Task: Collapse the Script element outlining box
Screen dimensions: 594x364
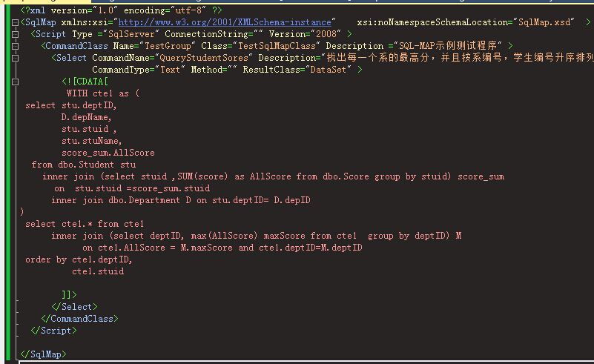Action: (x=15, y=34)
